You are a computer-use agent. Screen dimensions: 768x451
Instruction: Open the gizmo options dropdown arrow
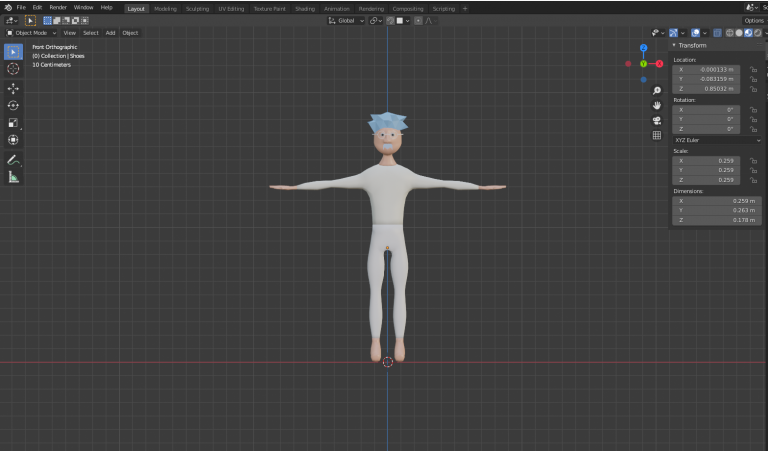coord(683,33)
